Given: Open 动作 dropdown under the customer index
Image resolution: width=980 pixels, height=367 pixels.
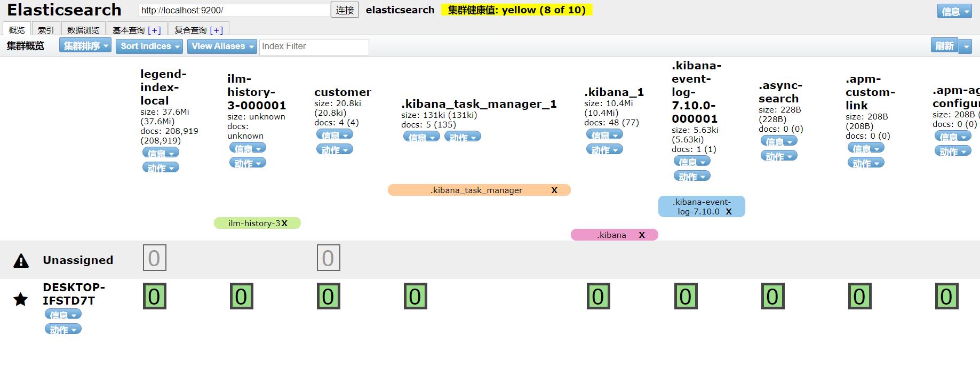Looking at the screenshot, I should [x=334, y=150].
